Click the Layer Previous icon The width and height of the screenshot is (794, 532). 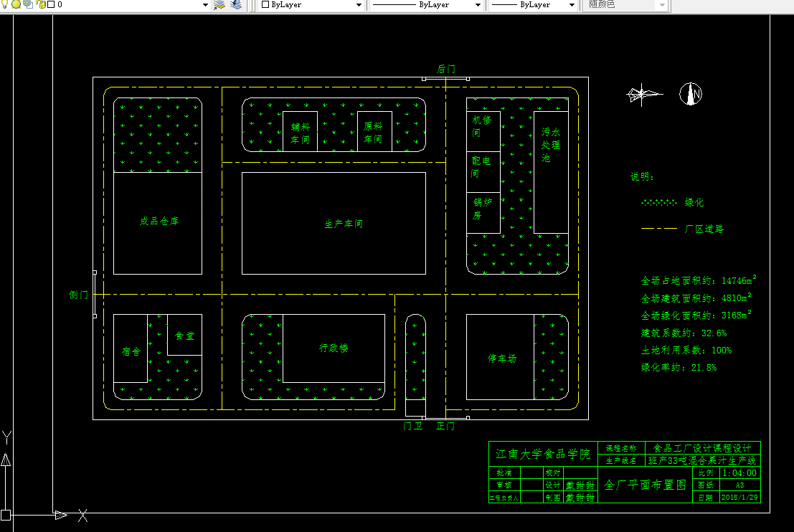tap(236, 4)
